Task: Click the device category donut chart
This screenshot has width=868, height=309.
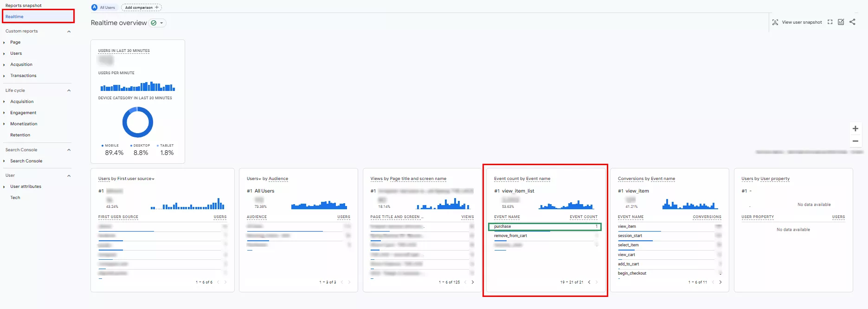Action: click(138, 122)
